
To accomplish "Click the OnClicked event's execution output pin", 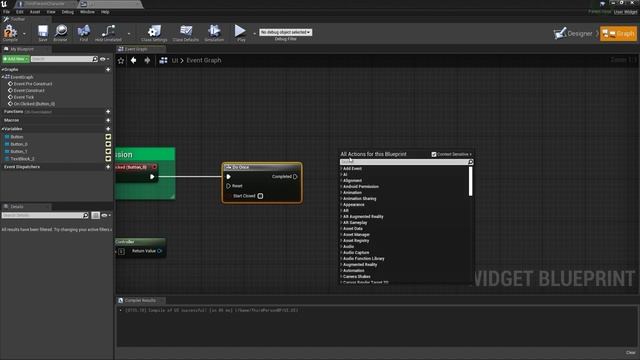I will (152, 177).
